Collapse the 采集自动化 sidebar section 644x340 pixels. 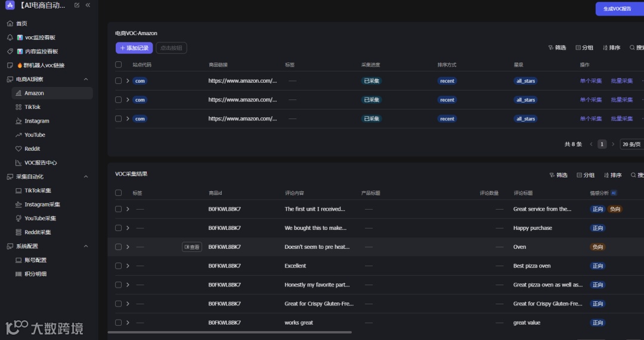pos(86,177)
